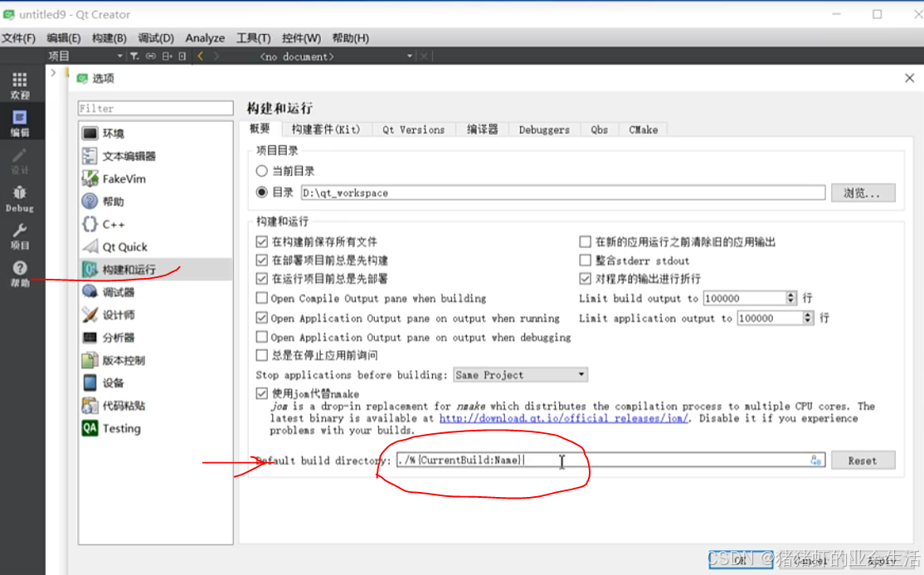Open the <no document> file dropdown
The height and width of the screenshot is (575, 924).
click(x=336, y=56)
